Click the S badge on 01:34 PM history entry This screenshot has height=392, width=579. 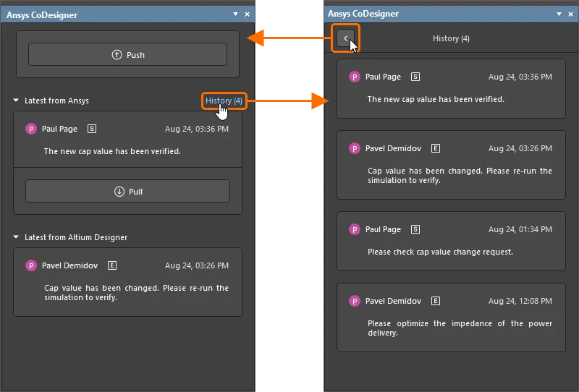pyautogui.click(x=415, y=229)
